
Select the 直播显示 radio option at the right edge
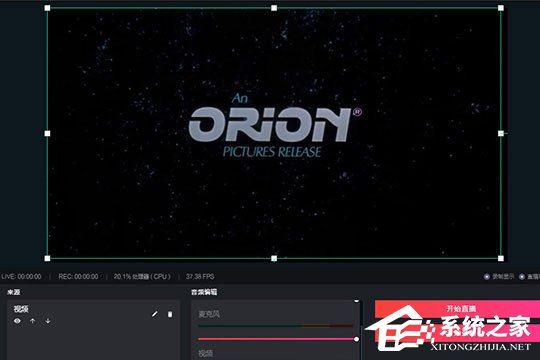pyautogui.click(x=522, y=277)
